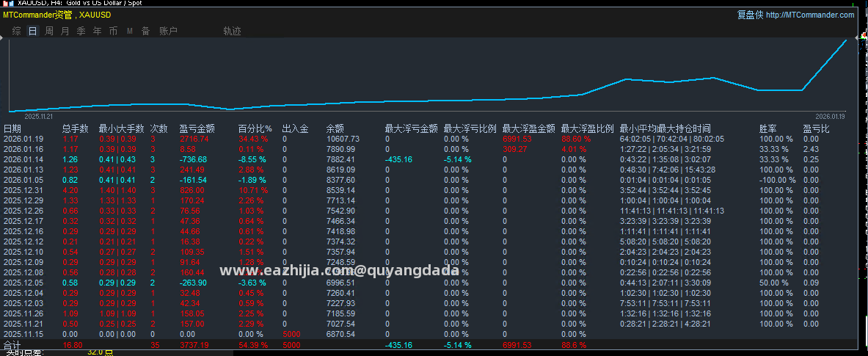Screen dimensions: 868x356
Task: Select the 日 daily tab
Action: point(33,32)
